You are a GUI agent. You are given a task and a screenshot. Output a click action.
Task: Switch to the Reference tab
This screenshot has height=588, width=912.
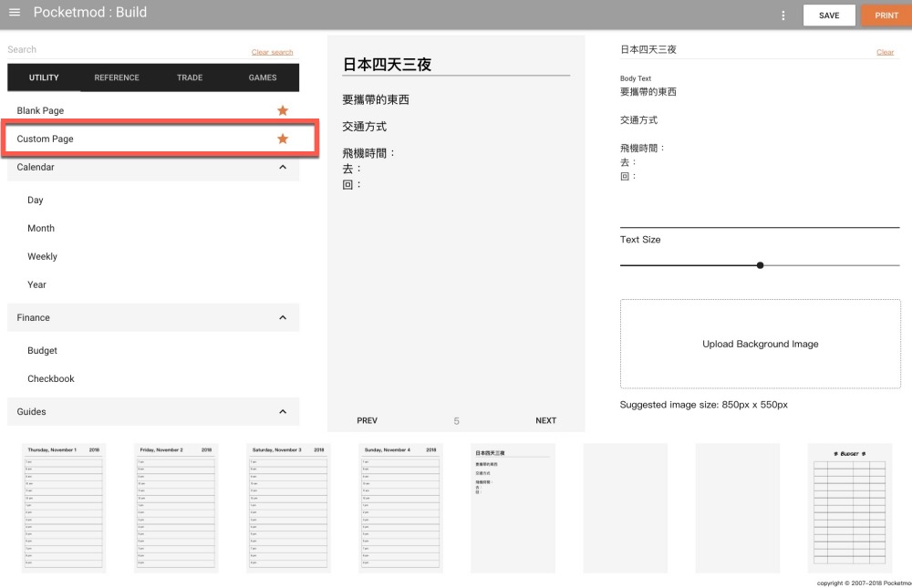pyautogui.click(x=117, y=77)
